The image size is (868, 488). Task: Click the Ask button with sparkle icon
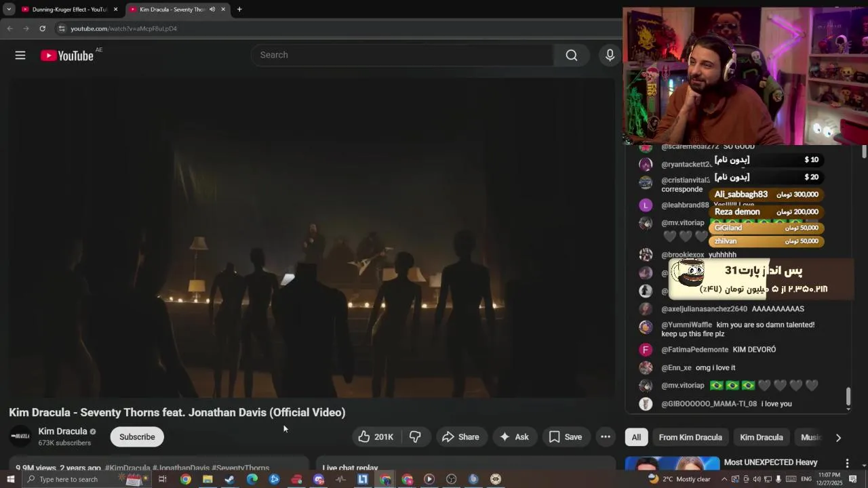[514, 437]
